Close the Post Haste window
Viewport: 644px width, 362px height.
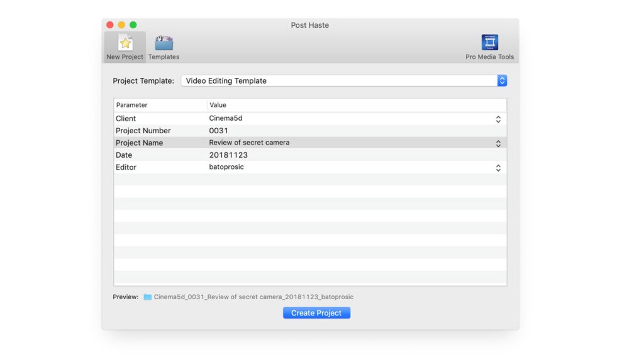[110, 25]
